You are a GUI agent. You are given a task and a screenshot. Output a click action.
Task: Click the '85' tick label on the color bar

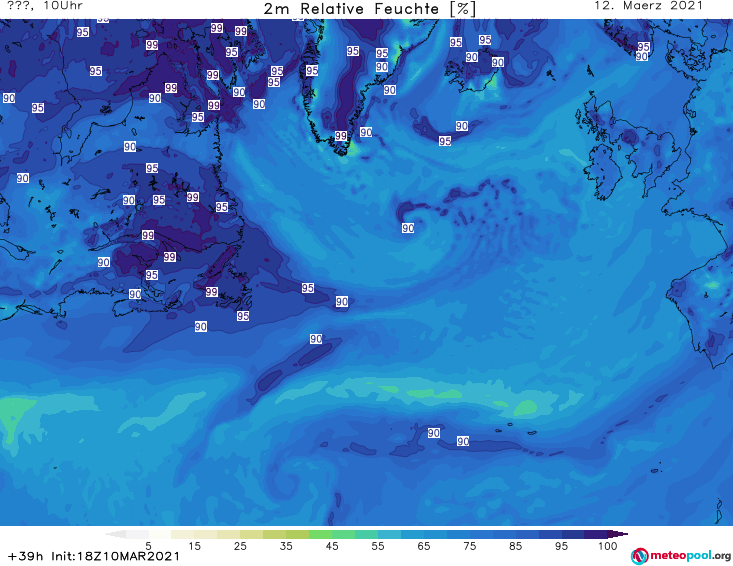pyautogui.click(x=516, y=546)
